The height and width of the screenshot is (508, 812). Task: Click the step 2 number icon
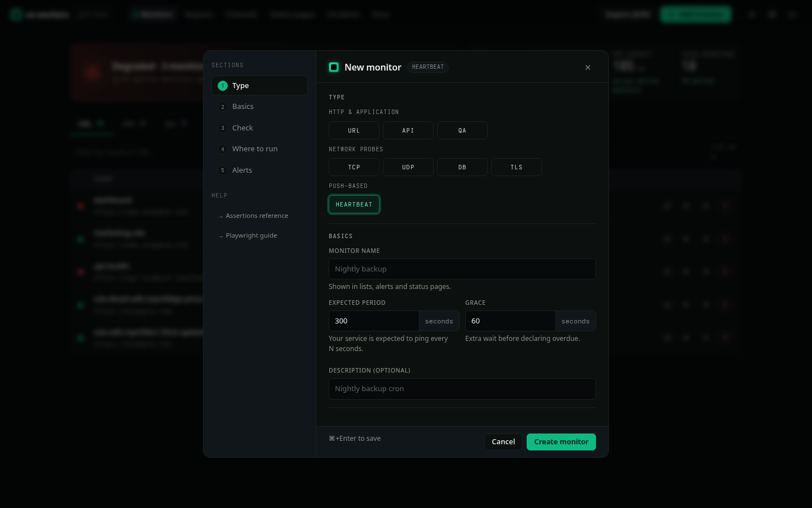223,107
